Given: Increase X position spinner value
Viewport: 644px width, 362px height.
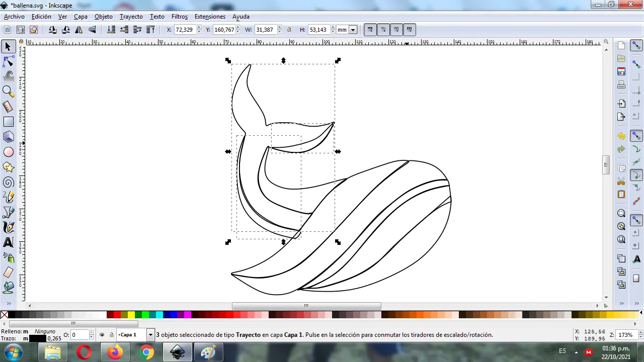Looking at the screenshot, I should [x=199, y=28].
